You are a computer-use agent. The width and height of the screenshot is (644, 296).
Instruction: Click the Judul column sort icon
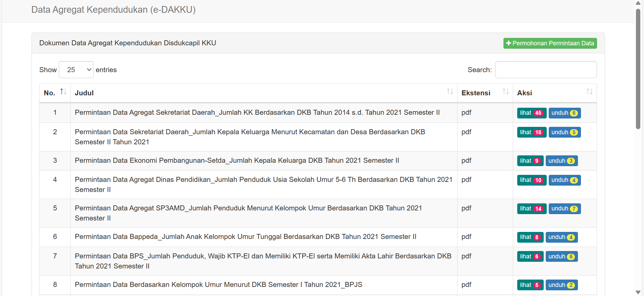450,92
